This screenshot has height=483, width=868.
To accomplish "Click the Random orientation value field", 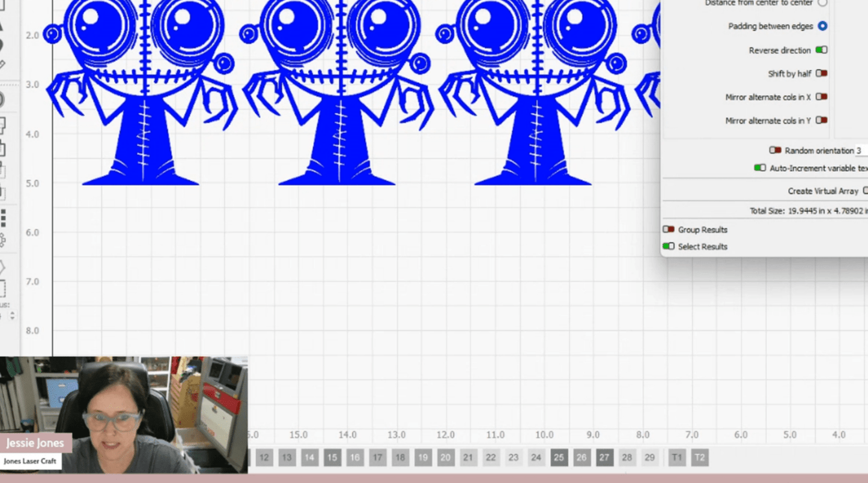I will [861, 151].
